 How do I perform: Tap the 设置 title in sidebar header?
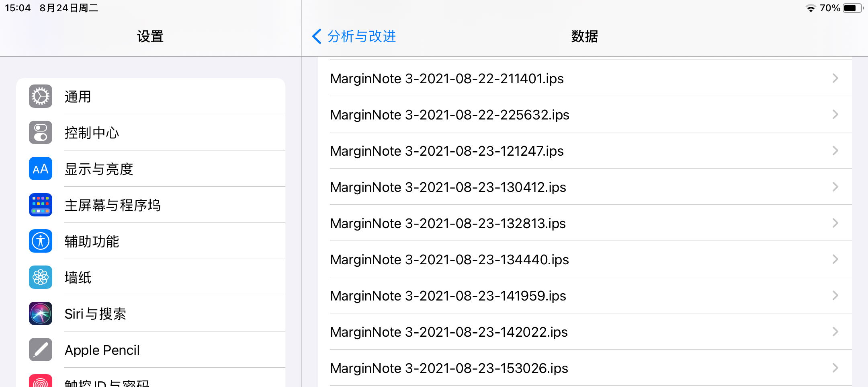tap(150, 37)
